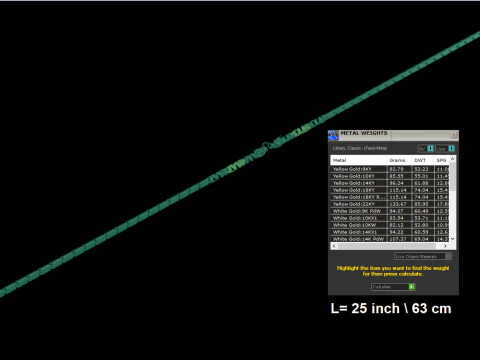Close the Metal Weights panel
The height and width of the screenshot is (360, 480).
[x=454, y=135]
